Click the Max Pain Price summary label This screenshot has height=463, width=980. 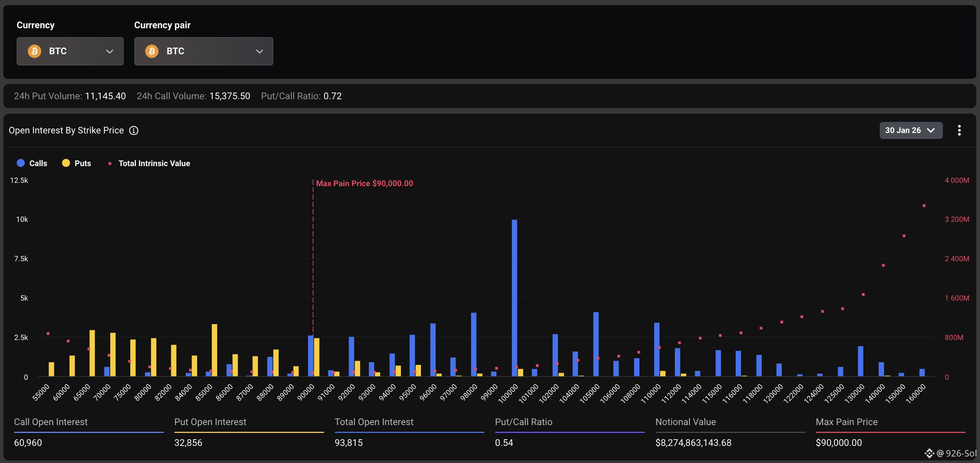[x=846, y=422]
